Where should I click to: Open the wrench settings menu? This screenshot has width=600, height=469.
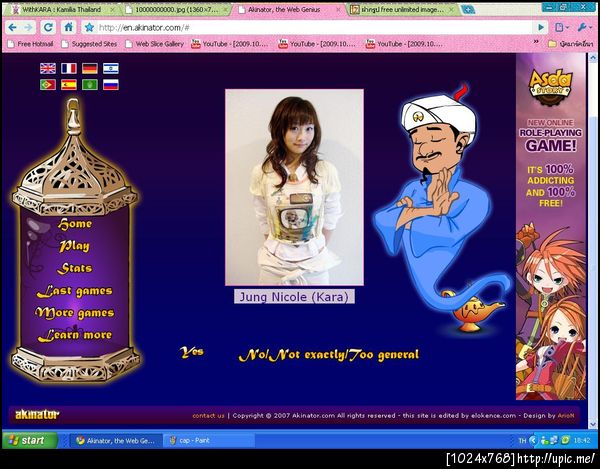[x=584, y=27]
